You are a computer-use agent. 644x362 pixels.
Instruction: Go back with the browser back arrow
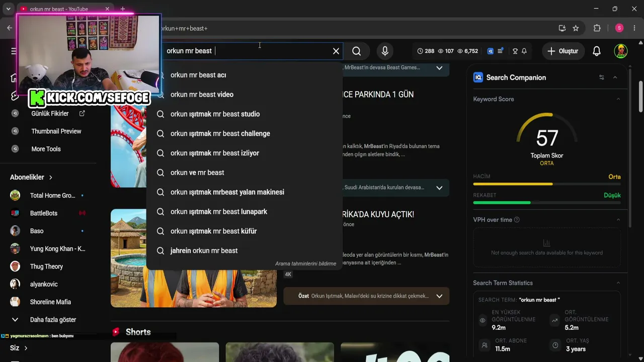pos(10,28)
